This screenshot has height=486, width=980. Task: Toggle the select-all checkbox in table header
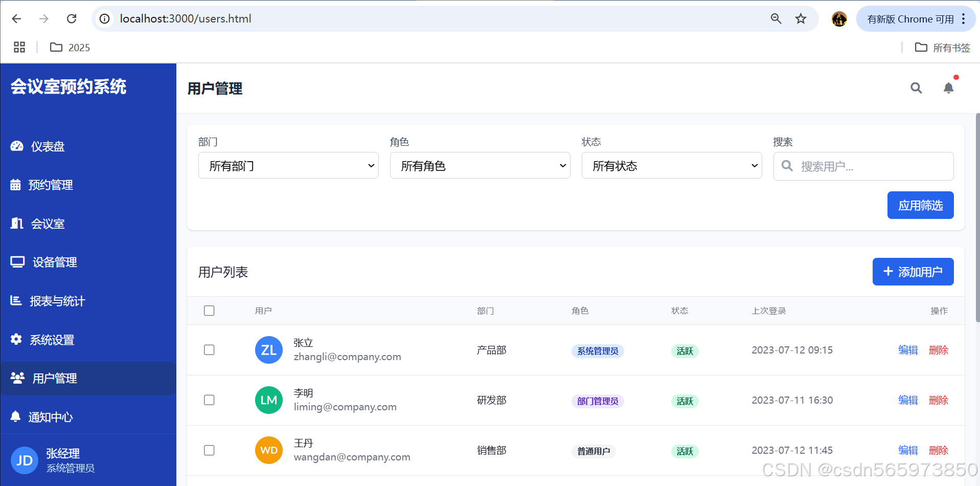(x=209, y=311)
